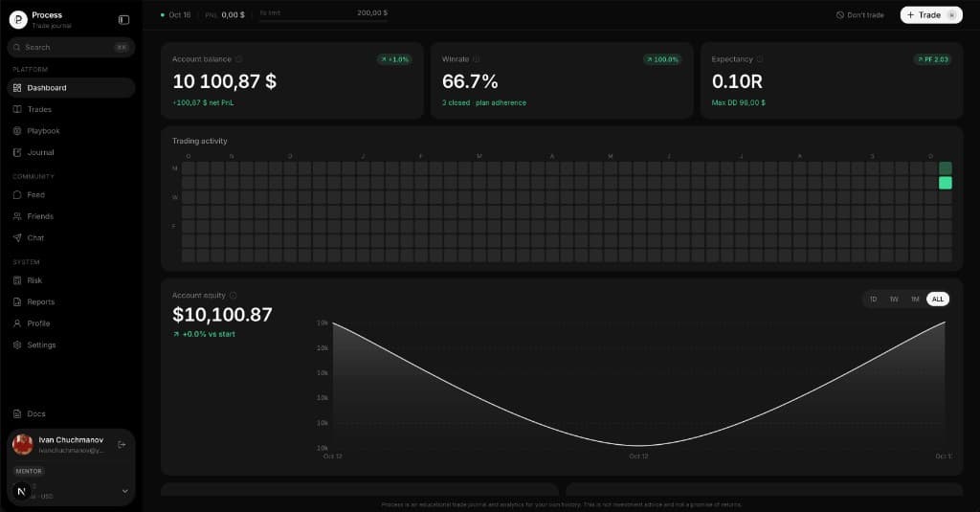Click Ivan Chuchmanov's avatar picture

[23, 444]
